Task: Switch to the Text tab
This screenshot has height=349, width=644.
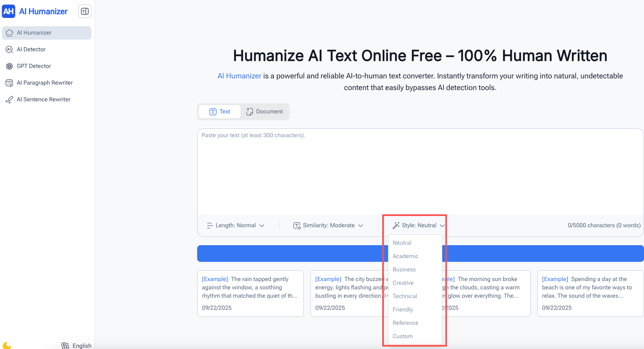Action: (220, 112)
